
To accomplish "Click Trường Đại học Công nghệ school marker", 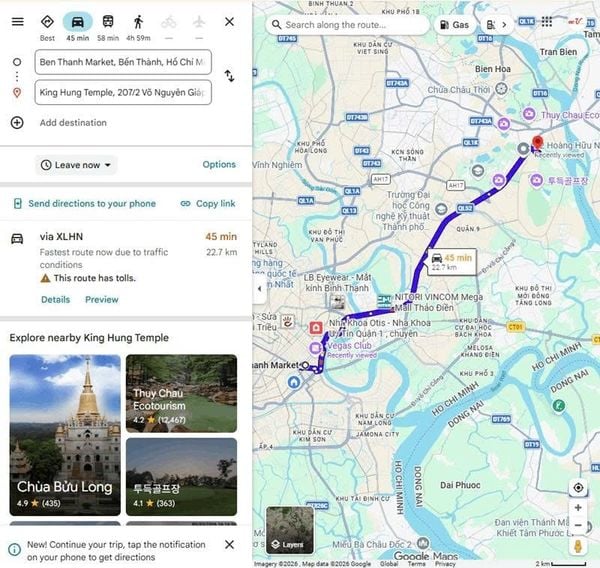I will [x=441, y=209].
